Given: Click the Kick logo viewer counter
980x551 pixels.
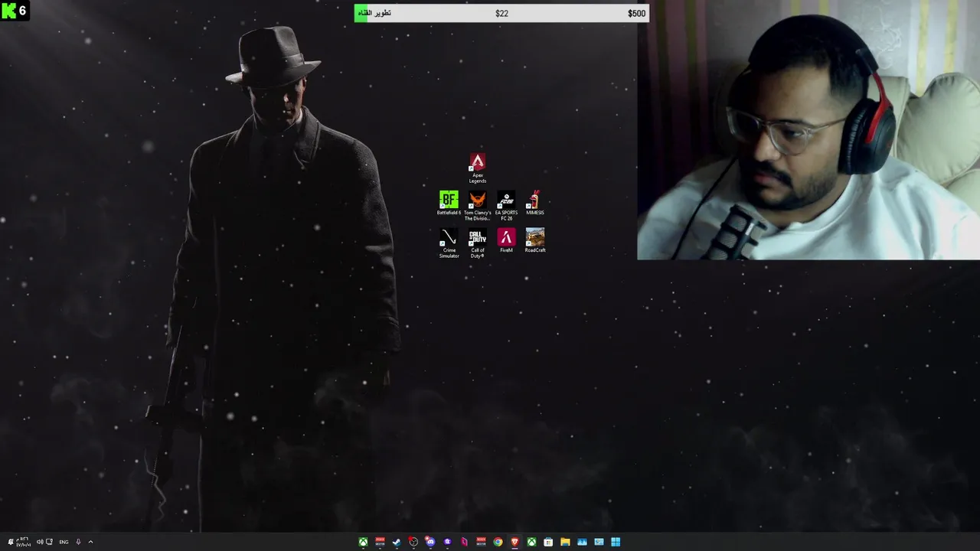Looking at the screenshot, I should point(15,11).
